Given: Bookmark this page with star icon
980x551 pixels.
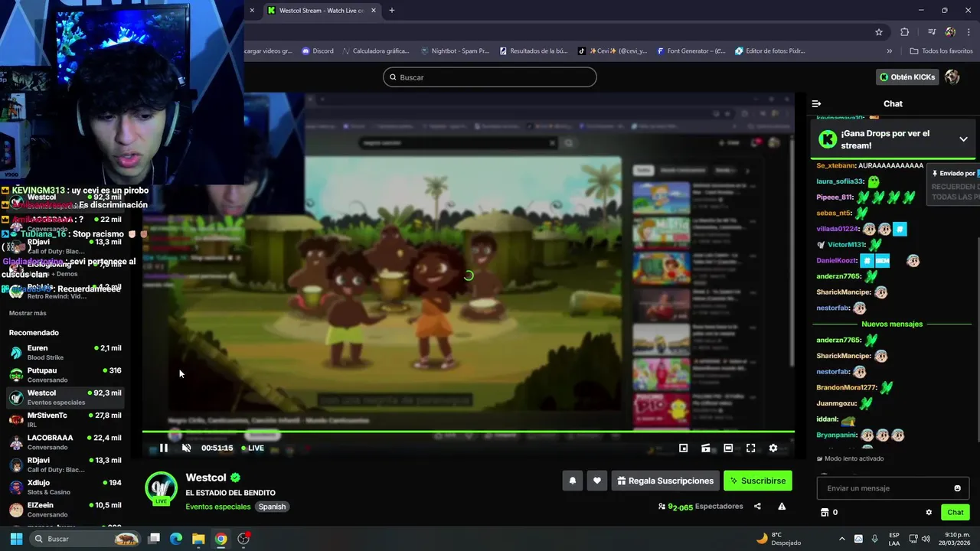Looking at the screenshot, I should click(879, 32).
